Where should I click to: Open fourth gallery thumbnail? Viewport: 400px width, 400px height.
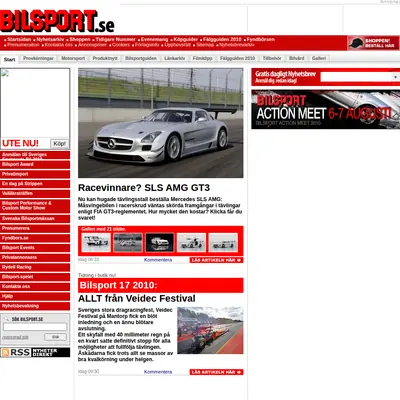pyautogui.click(x=191, y=242)
